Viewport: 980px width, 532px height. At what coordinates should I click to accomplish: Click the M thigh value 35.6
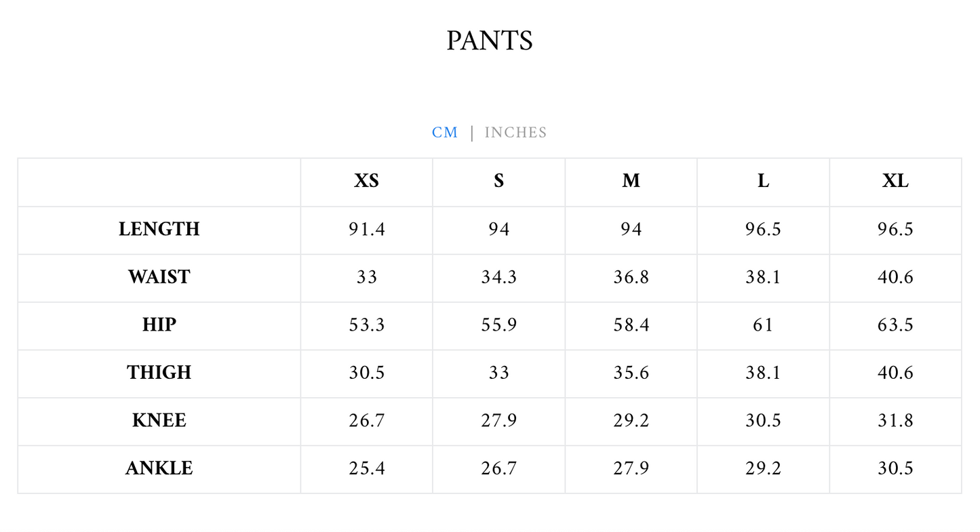coord(631,373)
